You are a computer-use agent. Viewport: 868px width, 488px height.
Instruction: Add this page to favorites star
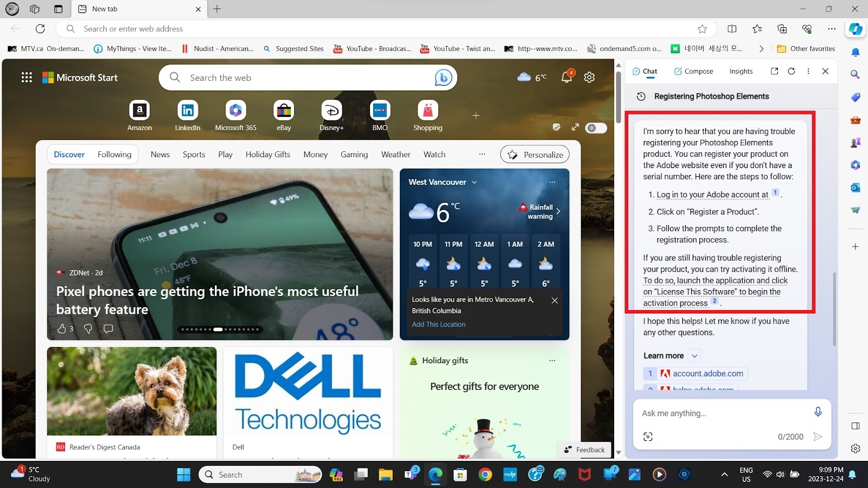pyautogui.click(x=703, y=29)
